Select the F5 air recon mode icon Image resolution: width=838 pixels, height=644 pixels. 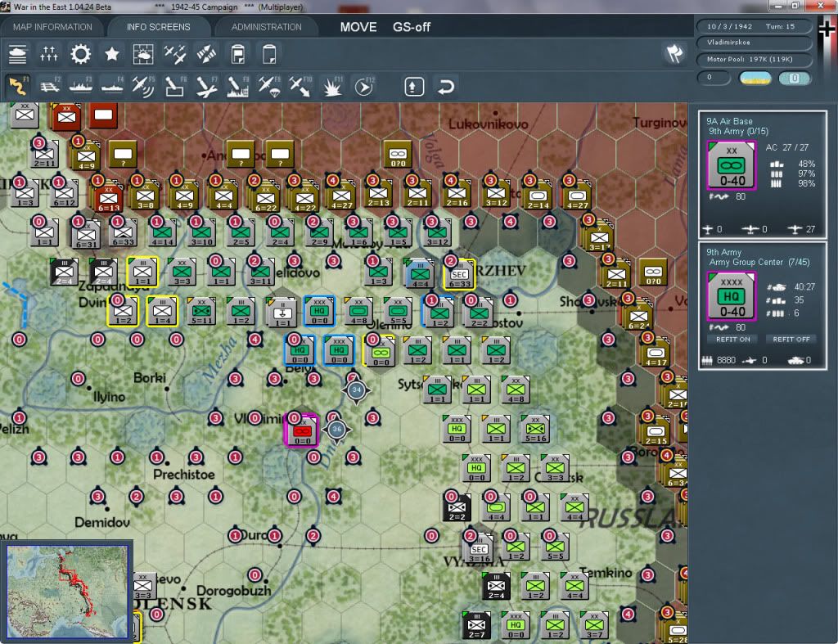143,86
